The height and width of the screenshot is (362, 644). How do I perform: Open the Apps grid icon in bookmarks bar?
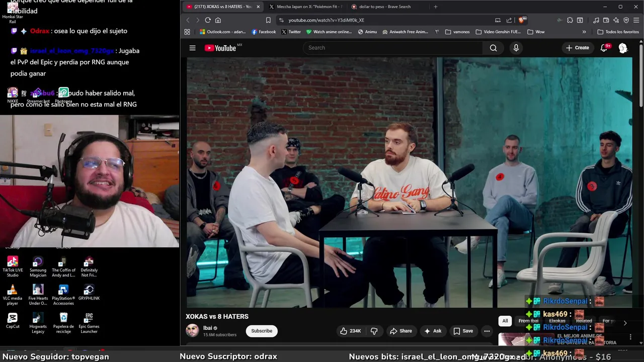[187, 32]
